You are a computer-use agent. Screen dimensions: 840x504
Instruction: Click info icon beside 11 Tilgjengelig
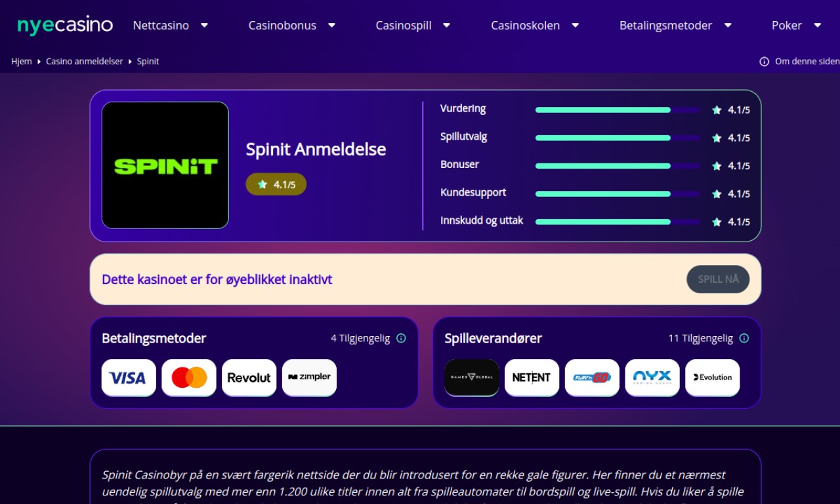pos(744,339)
